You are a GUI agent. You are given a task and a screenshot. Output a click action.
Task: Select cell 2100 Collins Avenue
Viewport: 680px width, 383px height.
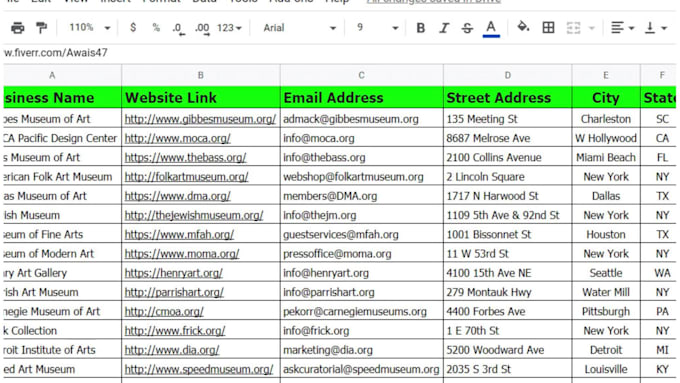point(507,157)
